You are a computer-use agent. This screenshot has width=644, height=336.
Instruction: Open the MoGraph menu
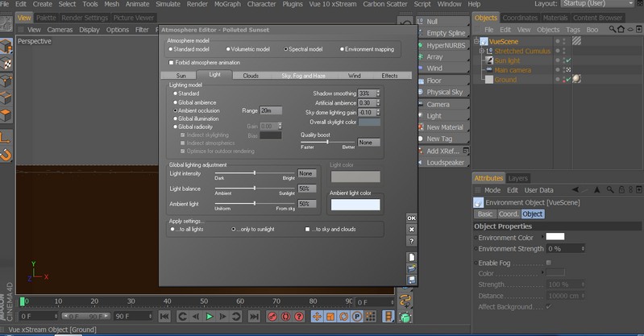[227, 4]
